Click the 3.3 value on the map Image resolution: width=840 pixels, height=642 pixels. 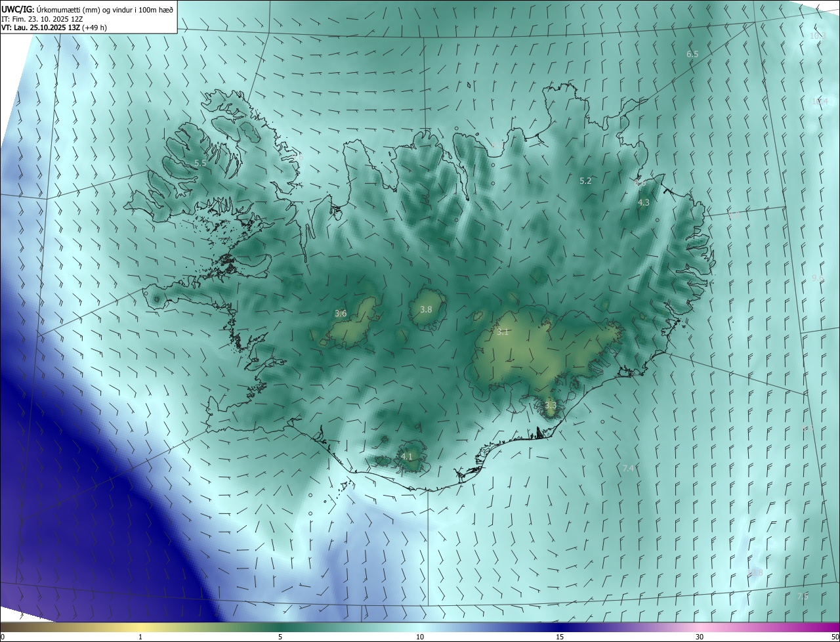tap(550, 406)
